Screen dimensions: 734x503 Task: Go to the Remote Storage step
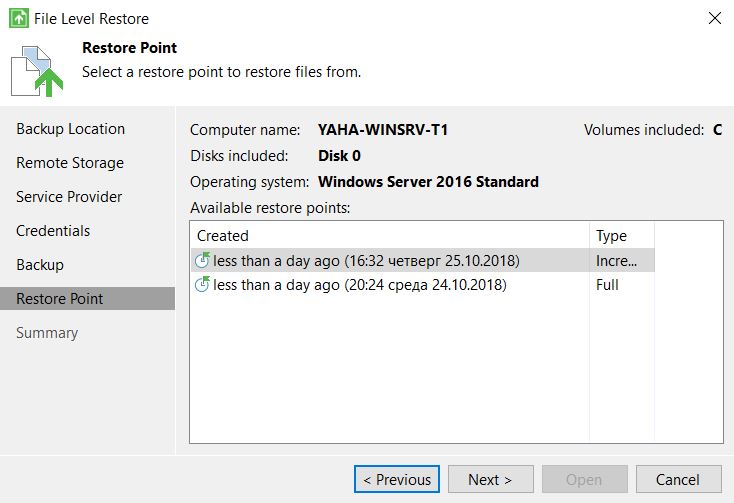click(70, 163)
